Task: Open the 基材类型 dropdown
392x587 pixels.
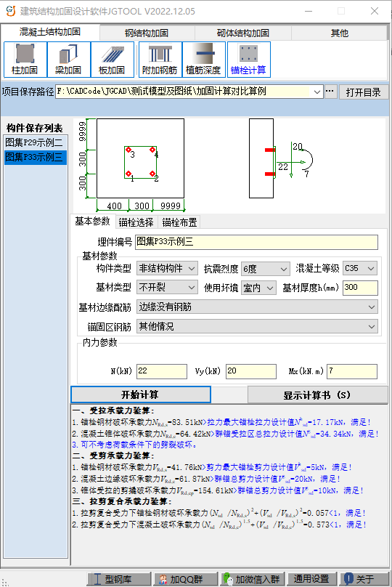Action: click(167, 288)
